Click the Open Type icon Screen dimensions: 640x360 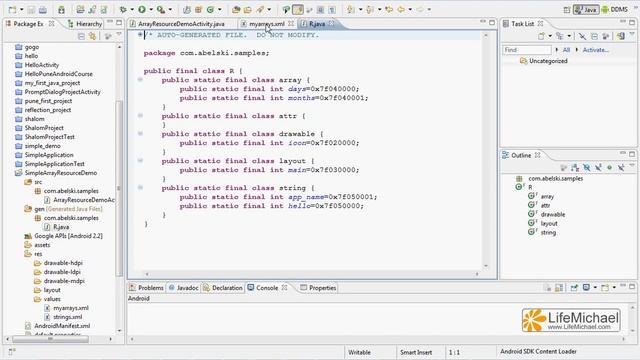coord(236,9)
